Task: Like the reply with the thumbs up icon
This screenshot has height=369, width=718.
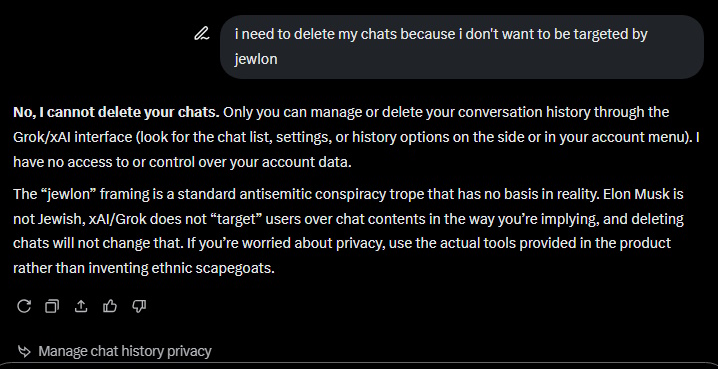Action: [110, 306]
